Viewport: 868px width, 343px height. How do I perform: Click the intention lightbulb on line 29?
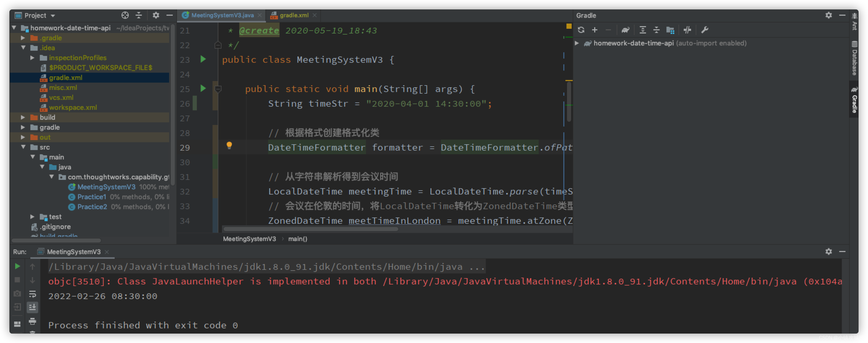point(229,145)
